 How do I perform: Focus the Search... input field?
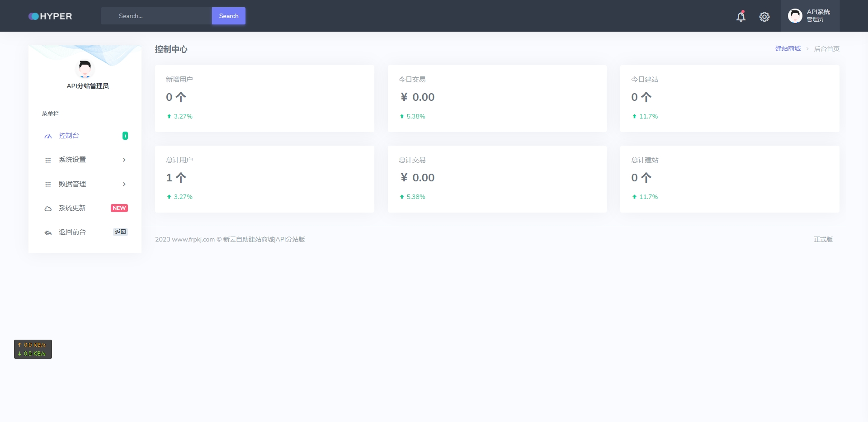pyautogui.click(x=156, y=16)
